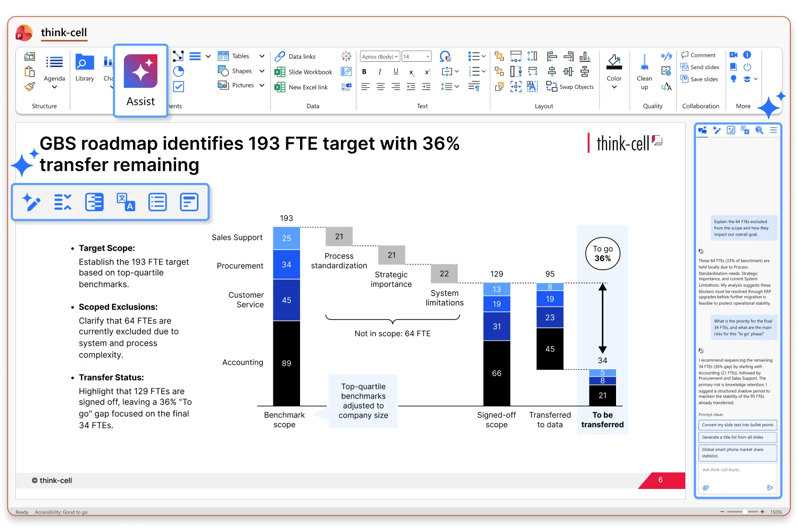Toggle italic formatting
This screenshot has height=532, width=798.
click(x=380, y=72)
